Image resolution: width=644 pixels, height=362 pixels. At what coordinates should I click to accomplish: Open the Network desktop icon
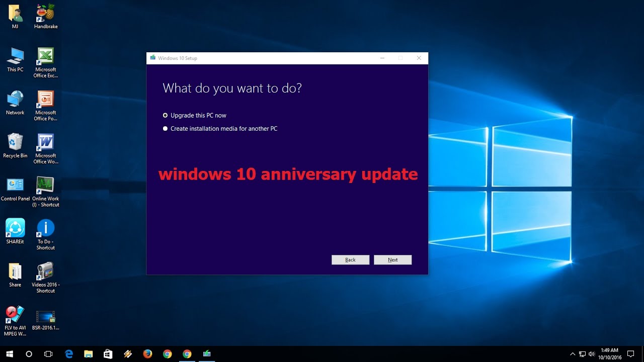(x=15, y=103)
